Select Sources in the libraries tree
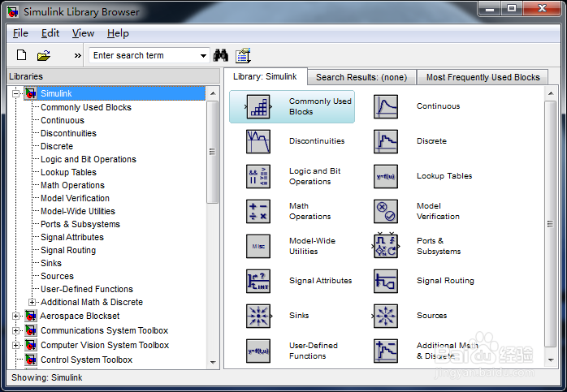The width and height of the screenshot is (567, 392). (x=57, y=277)
